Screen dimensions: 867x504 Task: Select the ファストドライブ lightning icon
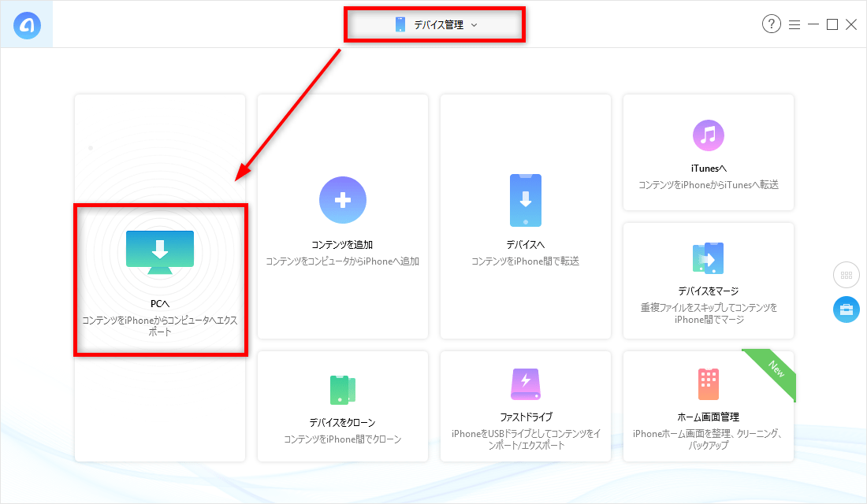[x=525, y=385]
